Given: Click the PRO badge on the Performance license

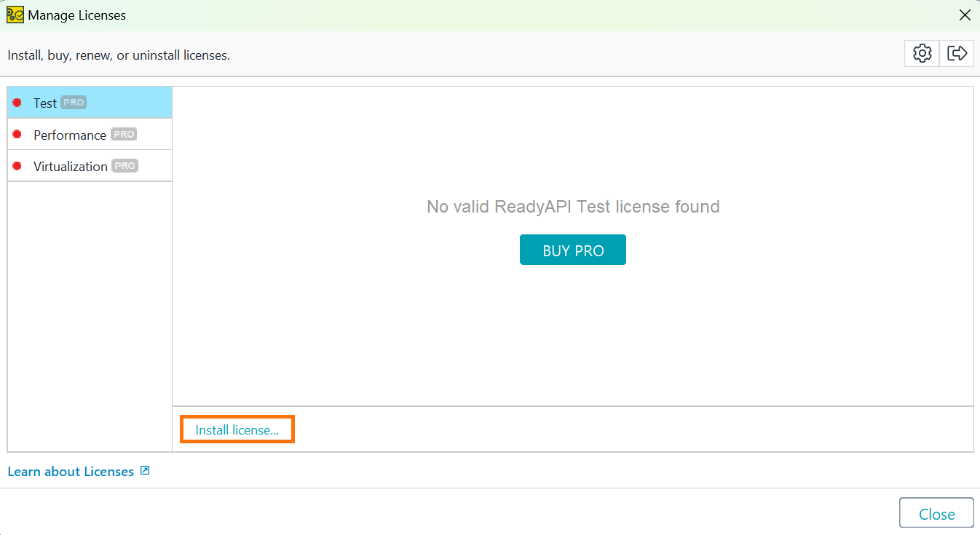Looking at the screenshot, I should [123, 134].
